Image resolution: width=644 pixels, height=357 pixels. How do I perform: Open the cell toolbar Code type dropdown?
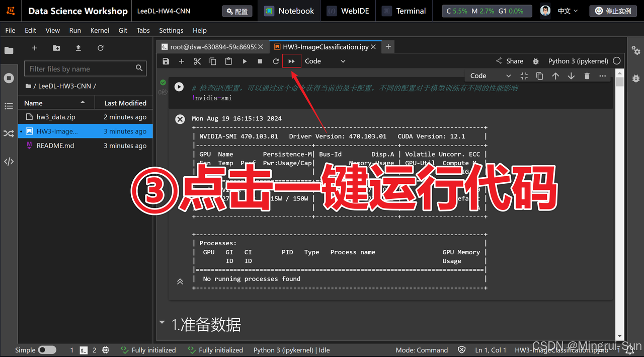[490, 76]
